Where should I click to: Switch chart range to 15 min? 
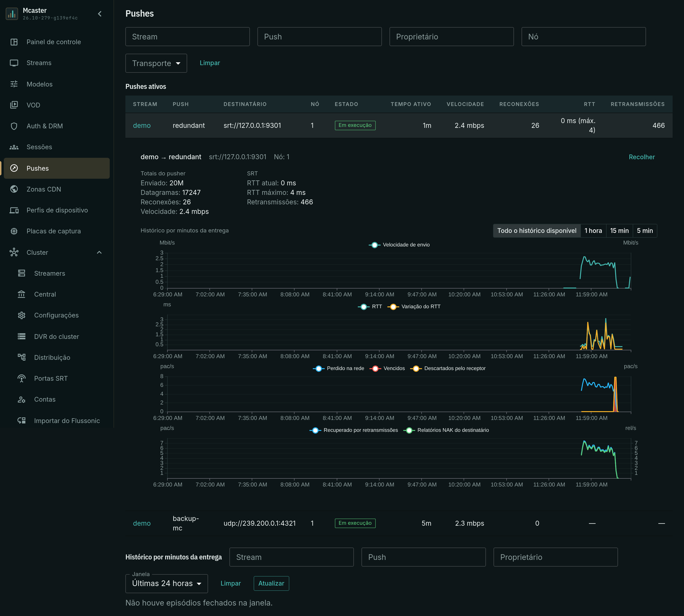(x=619, y=231)
